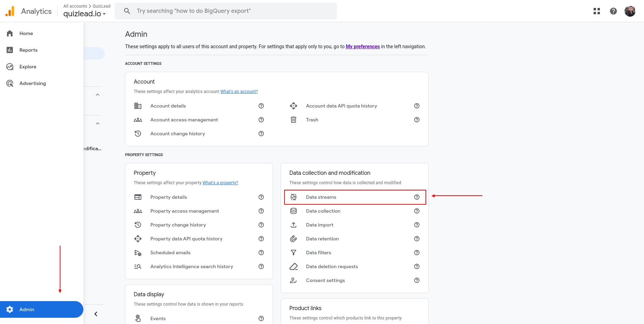Select Admin in the left navigation
The height and width of the screenshot is (324, 644).
(x=42, y=309)
